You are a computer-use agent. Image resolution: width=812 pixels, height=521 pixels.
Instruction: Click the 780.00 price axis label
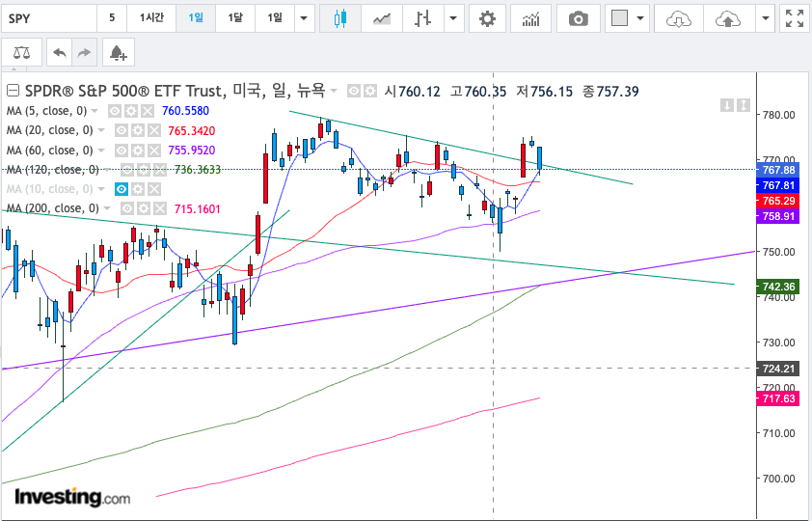click(x=778, y=115)
